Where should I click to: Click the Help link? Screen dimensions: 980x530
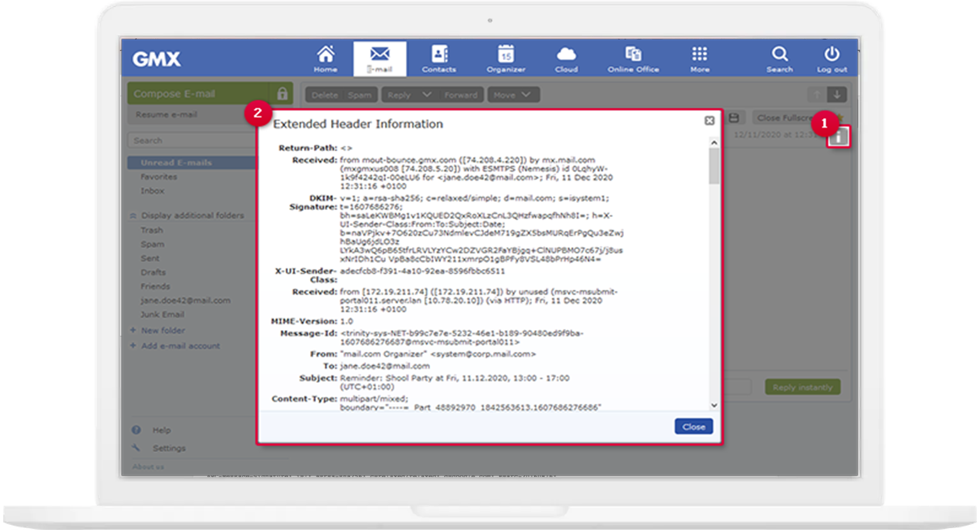[x=161, y=430]
